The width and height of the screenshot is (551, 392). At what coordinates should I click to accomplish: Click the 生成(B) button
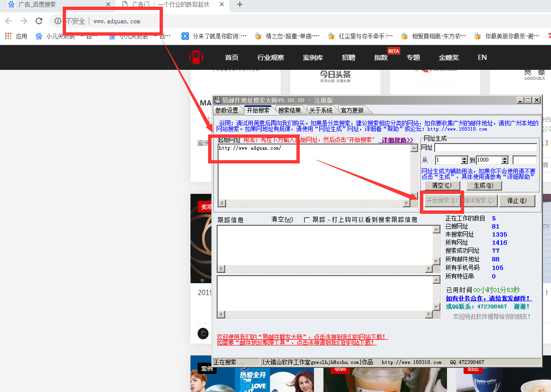[484, 185]
